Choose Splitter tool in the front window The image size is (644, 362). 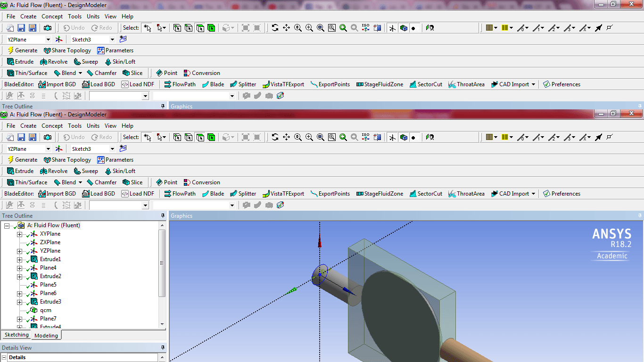pos(243,194)
